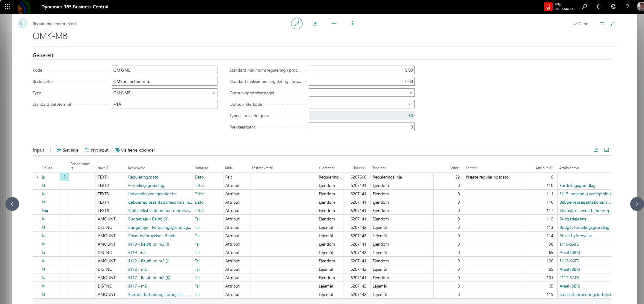Open §119- m2 description link
Image resolution: width=644 pixels, height=304 pixels.
point(137,252)
